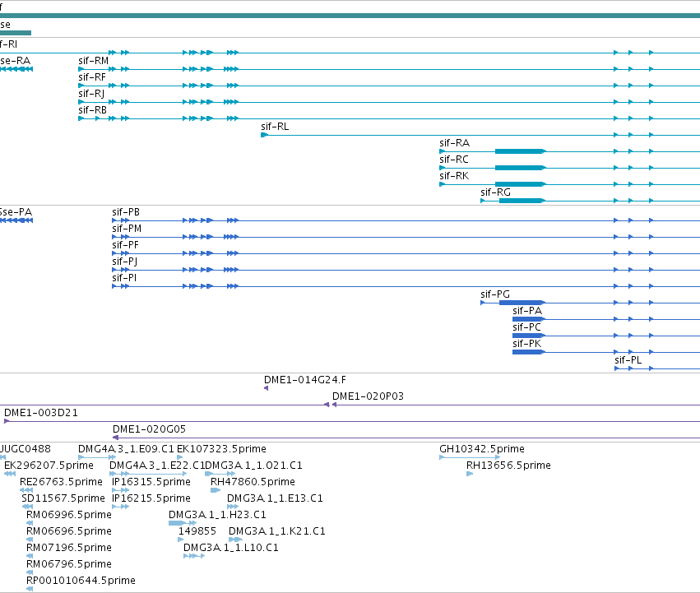Screen dimensions: 700x593
Task: Select the Sse-PA reverse-strand protein glyph
Action: 16,220
